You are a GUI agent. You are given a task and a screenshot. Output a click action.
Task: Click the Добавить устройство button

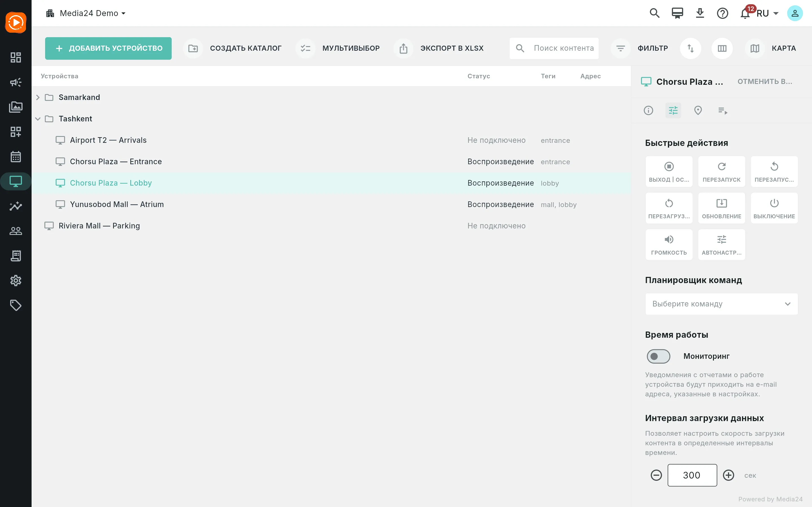[x=108, y=48]
